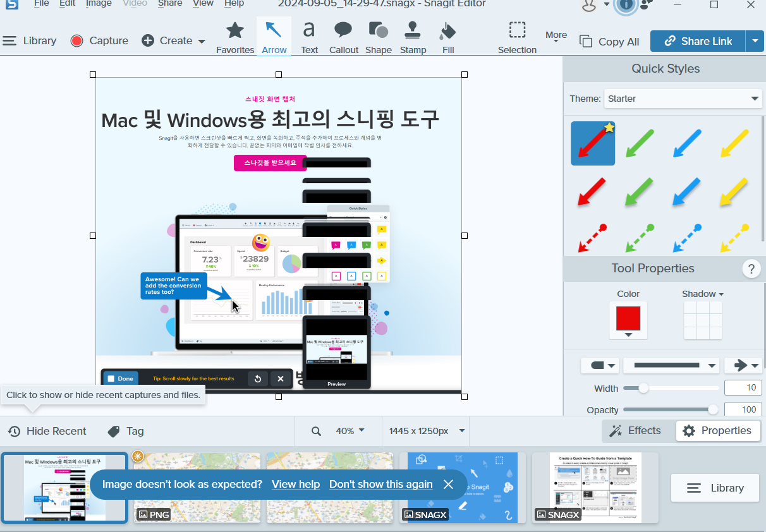766x532 pixels.
Task: Choose the starred red arrow quick style
Action: (593, 143)
